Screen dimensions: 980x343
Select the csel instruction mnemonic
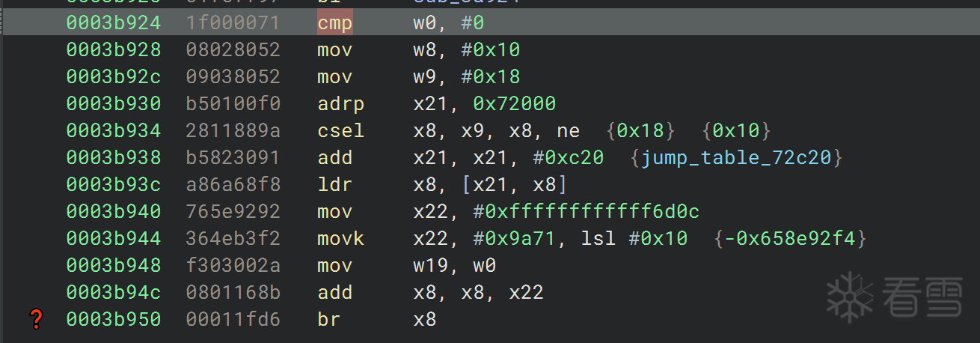click(x=340, y=131)
